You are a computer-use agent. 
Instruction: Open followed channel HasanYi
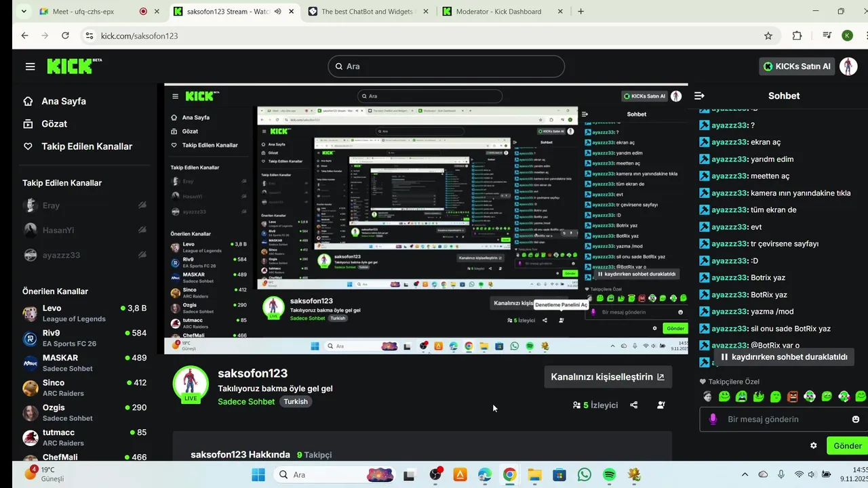[x=85, y=230]
